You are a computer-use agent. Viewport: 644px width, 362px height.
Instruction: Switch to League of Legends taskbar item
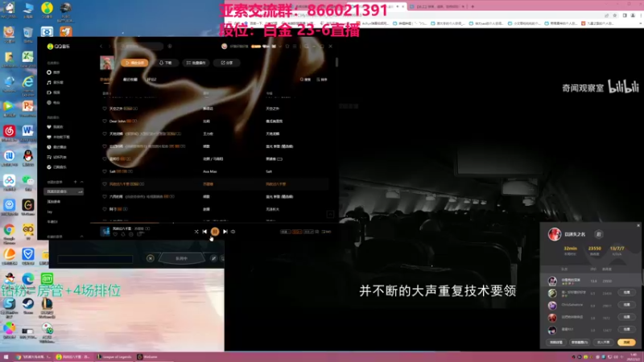pos(114,357)
